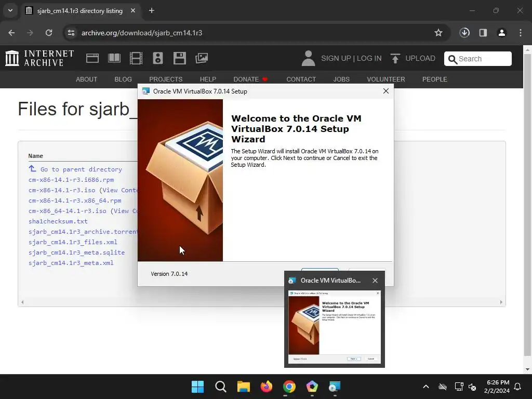Open the Internet Archive home logo
Screen dimensions: 532x399
pyautogui.click(x=39, y=58)
